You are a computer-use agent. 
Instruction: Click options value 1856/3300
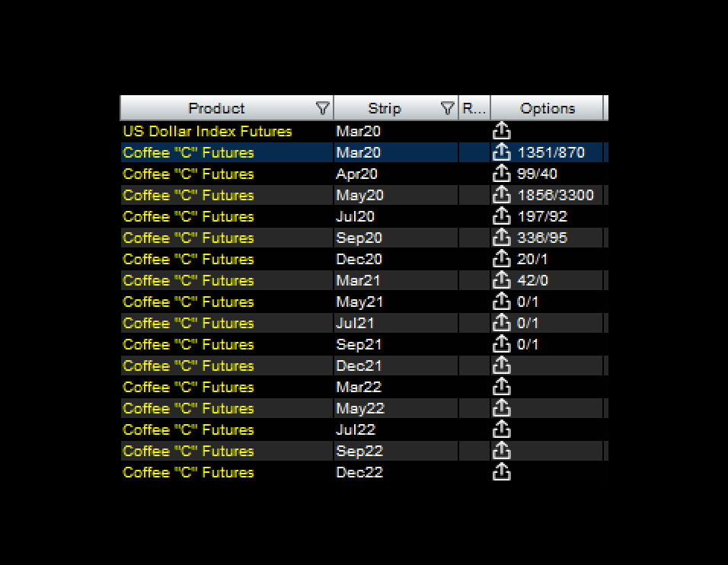tap(555, 196)
